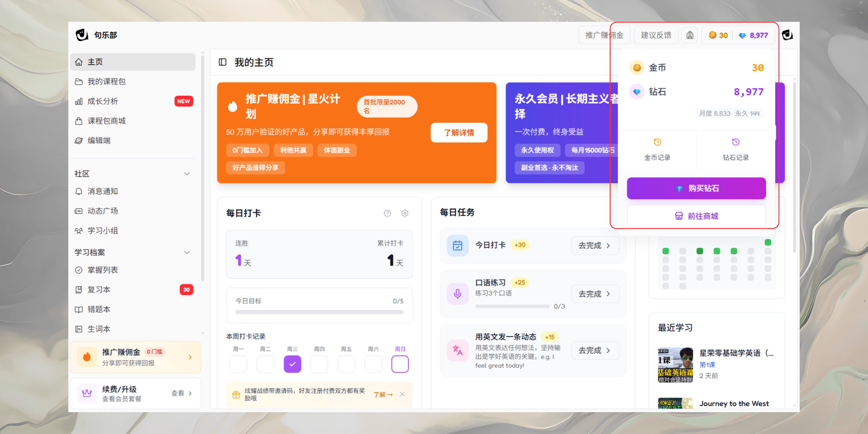Click the 今日目标 progress bar
The height and width of the screenshot is (434, 868).
(x=319, y=312)
